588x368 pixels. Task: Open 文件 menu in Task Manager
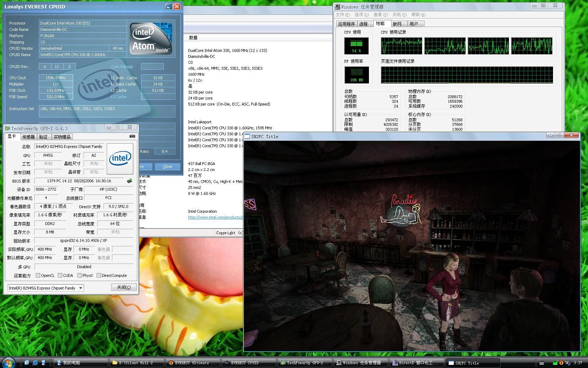(343, 15)
